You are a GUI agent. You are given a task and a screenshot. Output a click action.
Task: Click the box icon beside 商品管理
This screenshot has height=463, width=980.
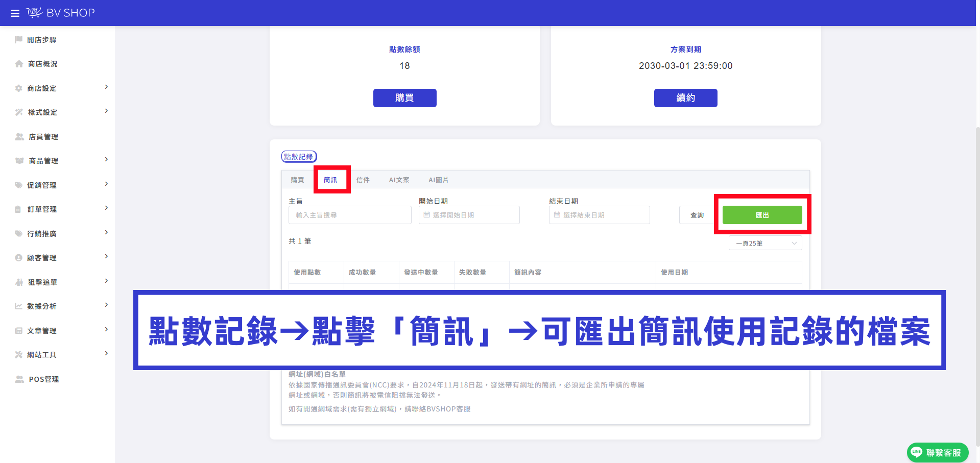(19, 161)
